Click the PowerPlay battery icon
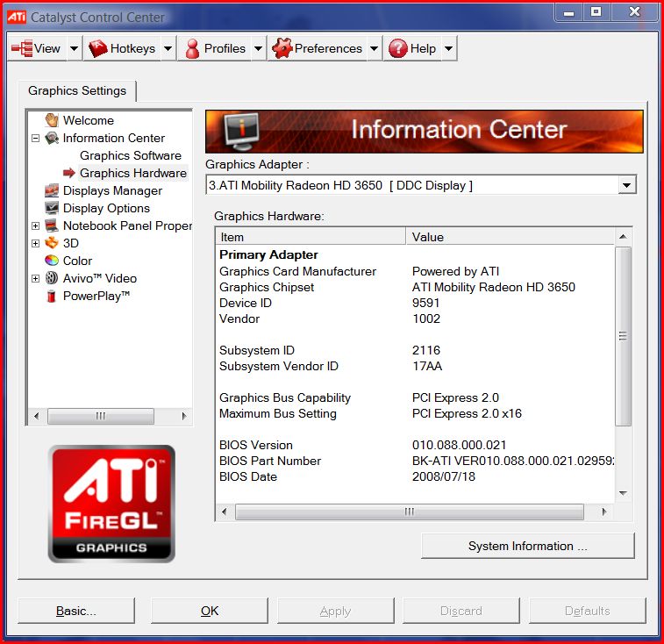This screenshot has width=664, height=644. pos(52,296)
